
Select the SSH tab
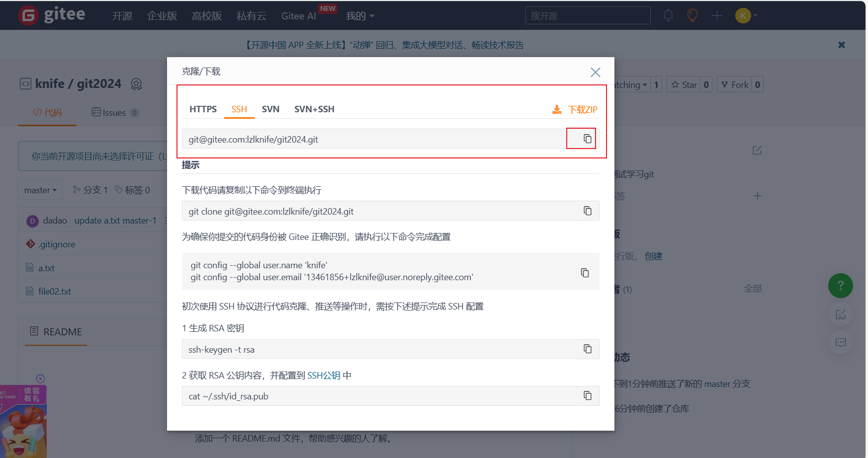(x=239, y=109)
